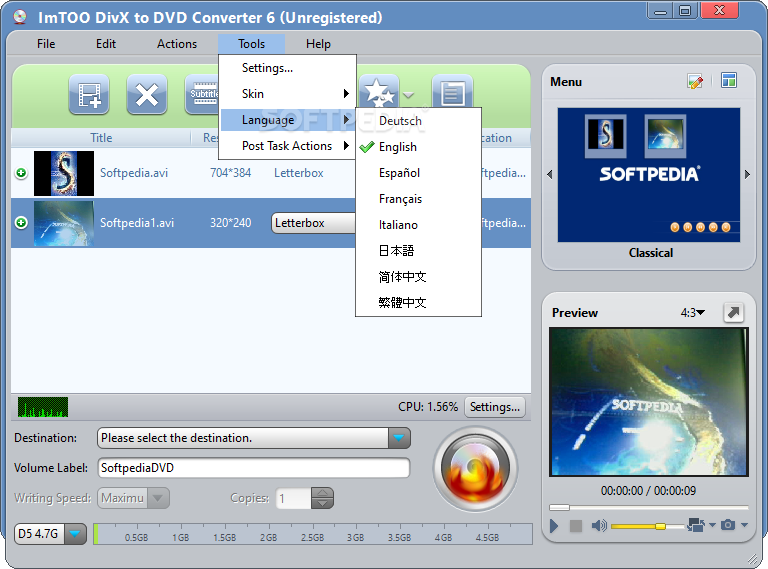Open the arrow next to the star icon
The image size is (768, 569).
coord(408,95)
